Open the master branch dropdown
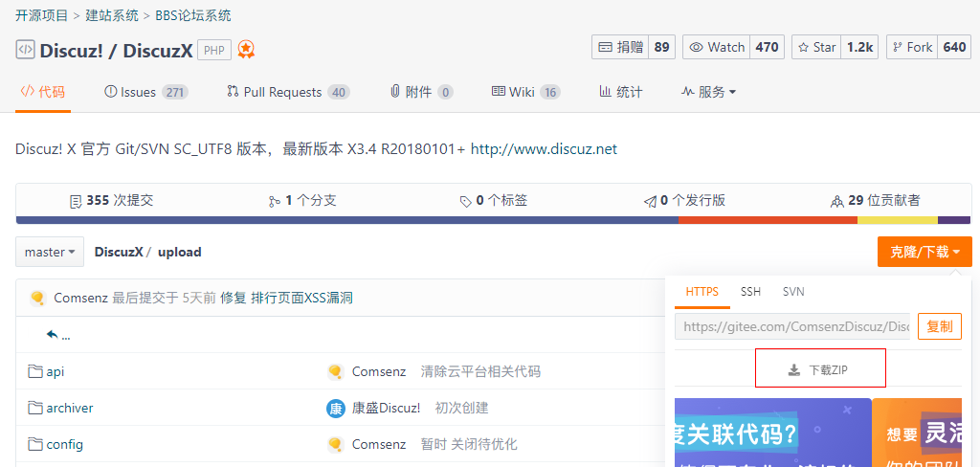The height and width of the screenshot is (467, 980). [50, 252]
